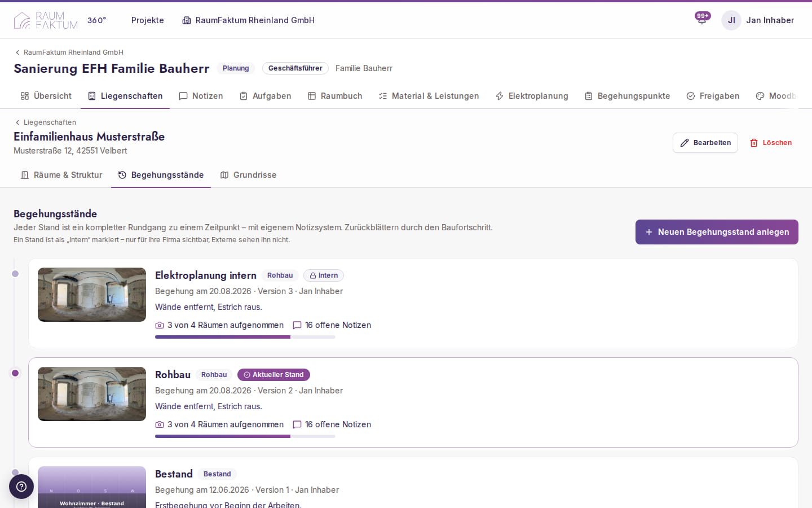Click the lock icon in the Intern badge
Viewport: 812px width, 508px height.
coord(313,275)
